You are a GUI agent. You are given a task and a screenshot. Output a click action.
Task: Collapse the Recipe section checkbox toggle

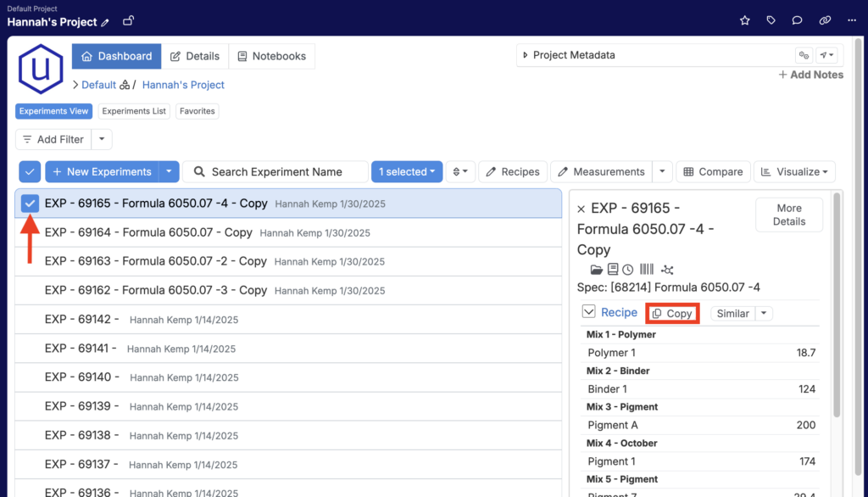click(589, 312)
